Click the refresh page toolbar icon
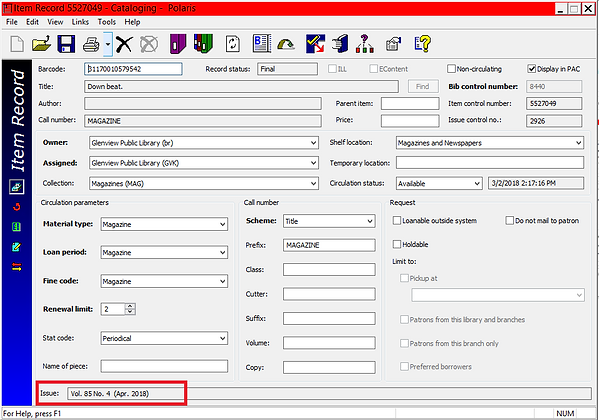 tap(233, 44)
